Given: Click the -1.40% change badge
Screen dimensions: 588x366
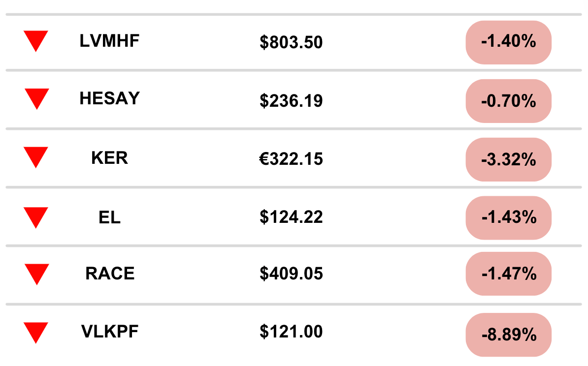Looking at the screenshot, I should pos(508,42).
